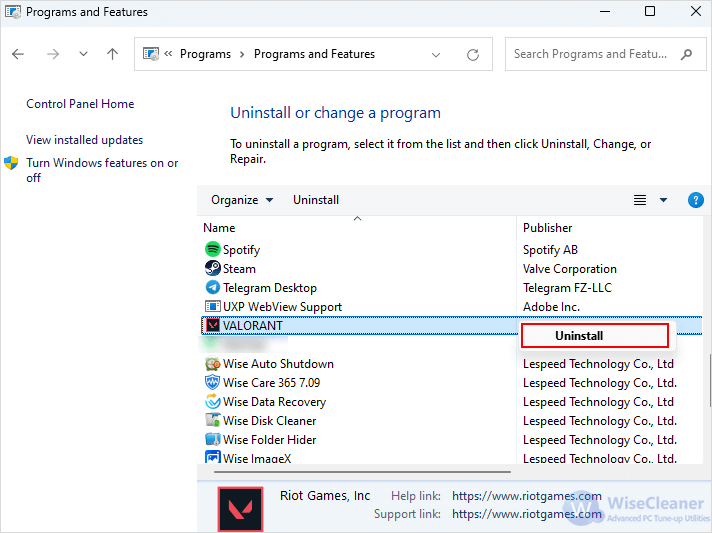Click the UXP WebView Support icon
This screenshot has height=533, width=712.
pyautogui.click(x=212, y=306)
